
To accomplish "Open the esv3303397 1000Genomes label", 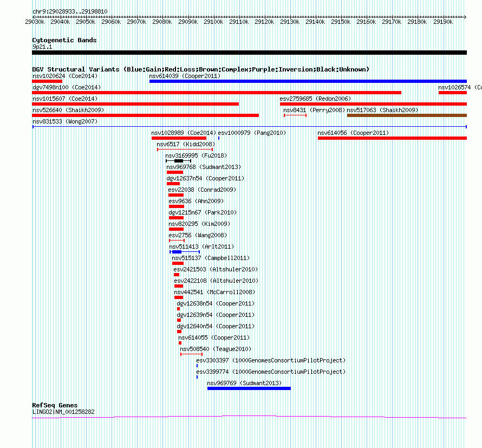I will 271,360.
